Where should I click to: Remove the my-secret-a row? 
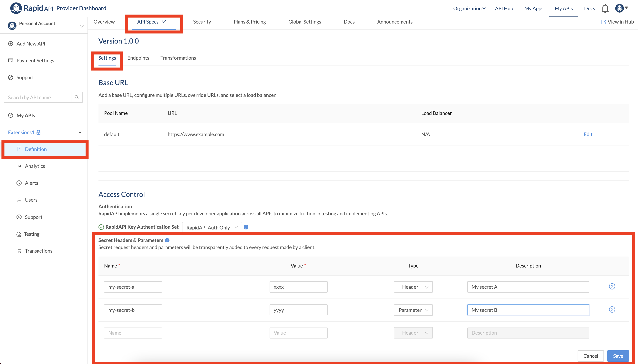pyautogui.click(x=612, y=287)
